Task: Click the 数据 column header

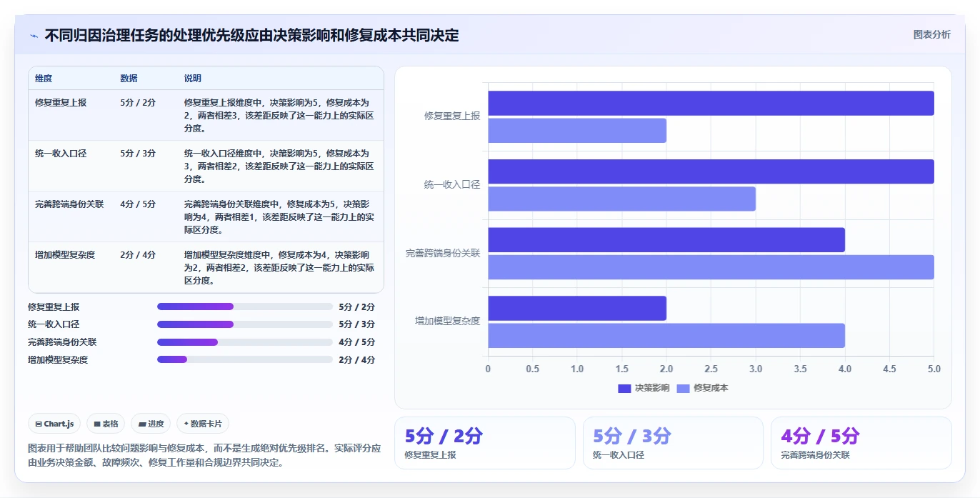Action: pyautogui.click(x=129, y=78)
